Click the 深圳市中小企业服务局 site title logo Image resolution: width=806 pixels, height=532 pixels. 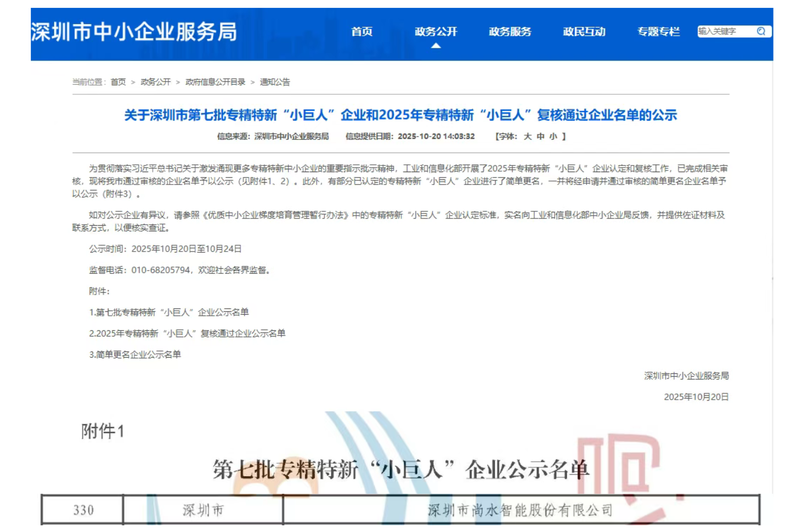pos(134,32)
